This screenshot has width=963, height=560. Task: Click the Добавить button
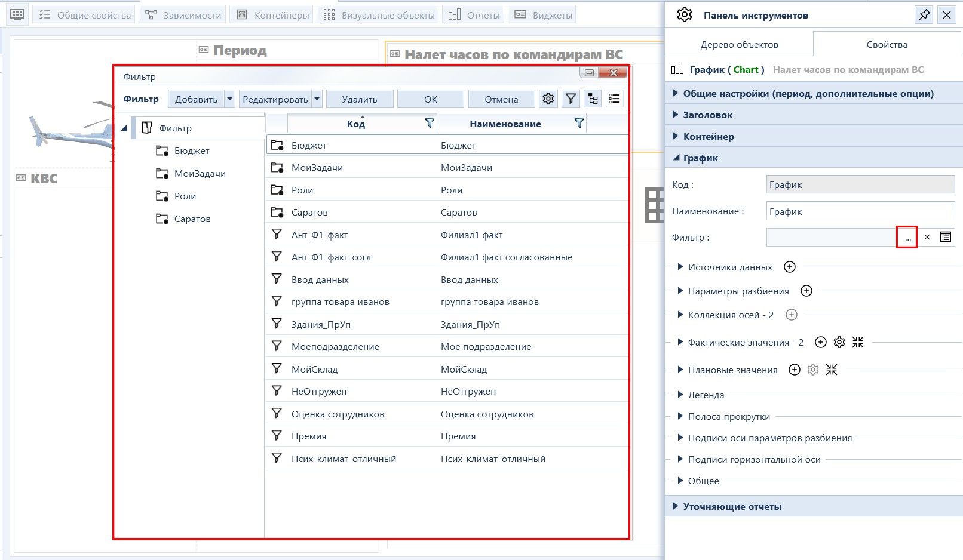(196, 99)
